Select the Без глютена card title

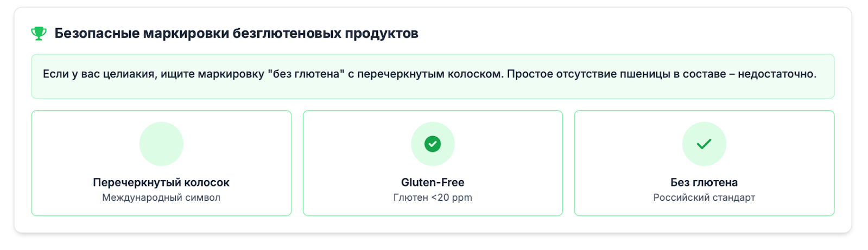click(x=704, y=182)
